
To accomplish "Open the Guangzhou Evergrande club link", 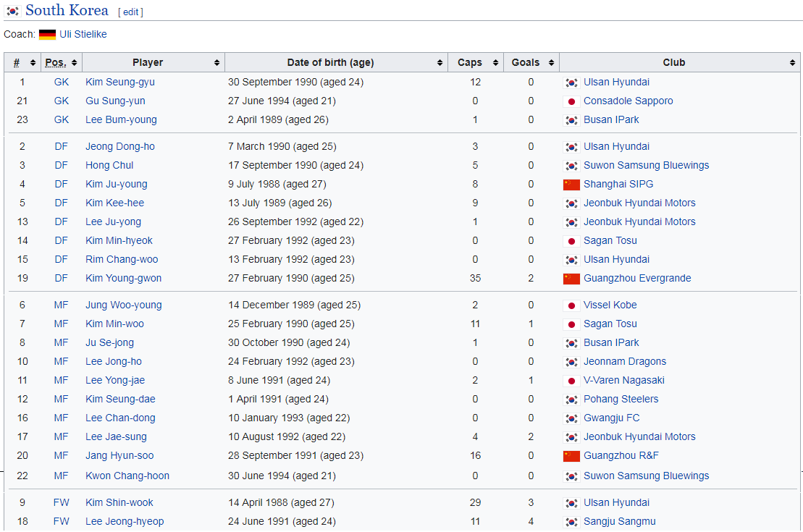I will [638, 278].
